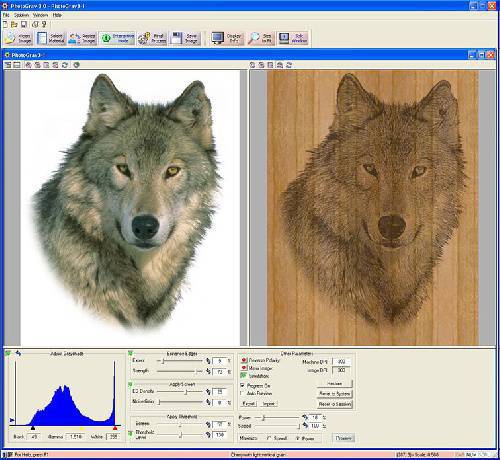
Task: Toggle the green Enhance Edges check icon
Action: pos(131,353)
